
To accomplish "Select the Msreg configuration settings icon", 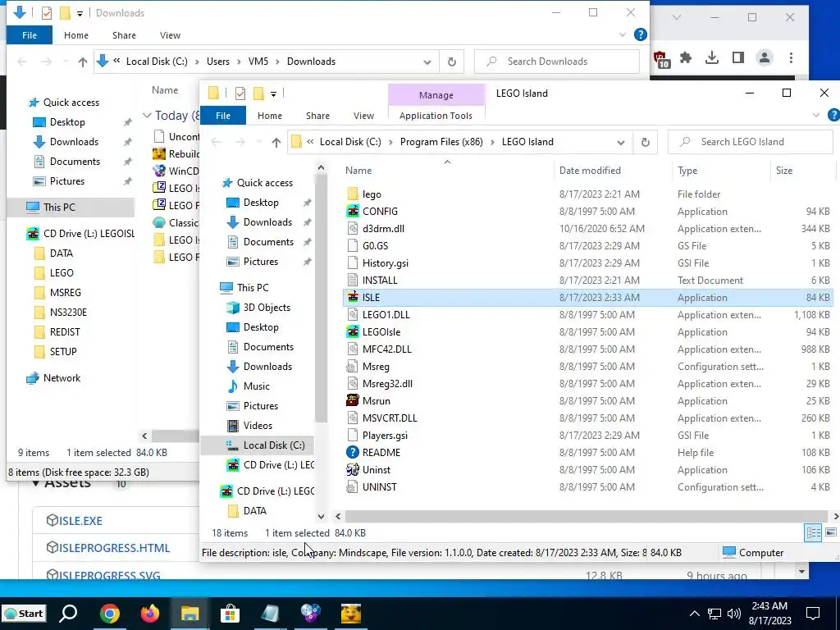I will click(x=353, y=367).
